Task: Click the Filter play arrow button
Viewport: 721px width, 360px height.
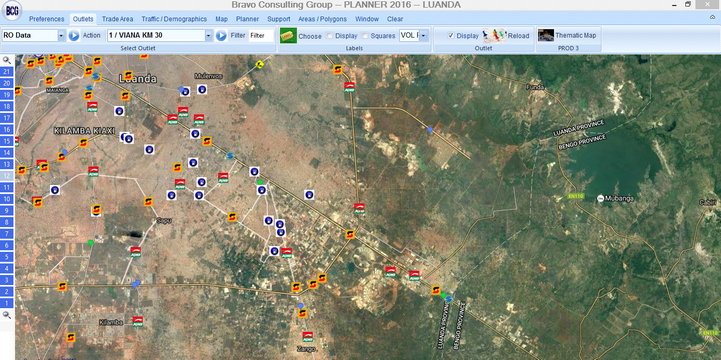Action: point(222,35)
